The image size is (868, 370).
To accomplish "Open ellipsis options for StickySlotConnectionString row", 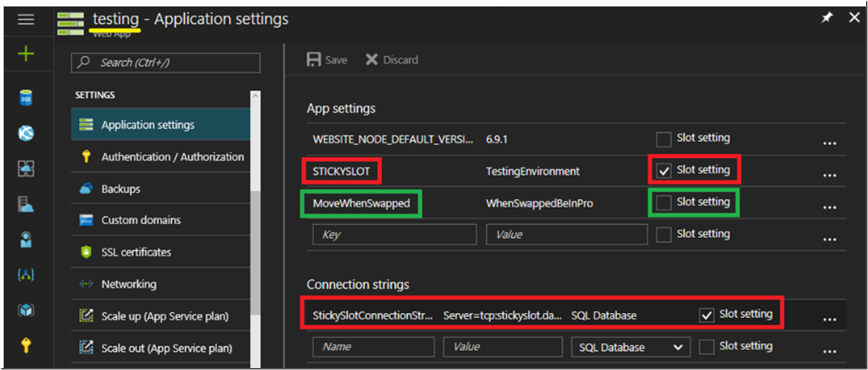I will tap(829, 319).
